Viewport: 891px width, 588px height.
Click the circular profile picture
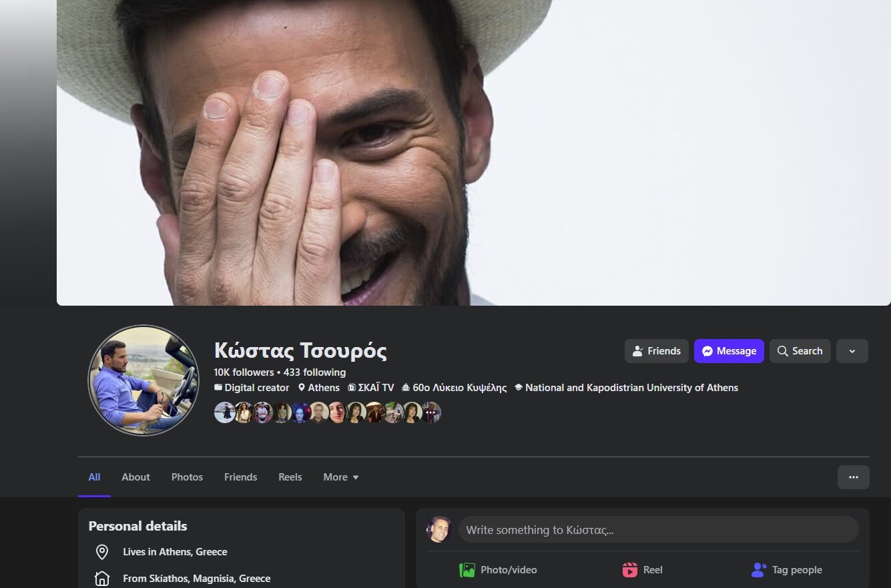[x=143, y=380]
